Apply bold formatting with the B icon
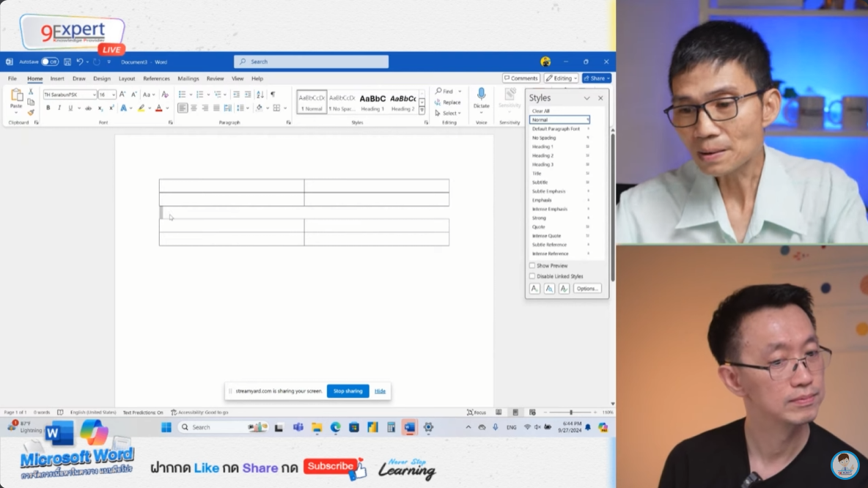 pos(48,108)
